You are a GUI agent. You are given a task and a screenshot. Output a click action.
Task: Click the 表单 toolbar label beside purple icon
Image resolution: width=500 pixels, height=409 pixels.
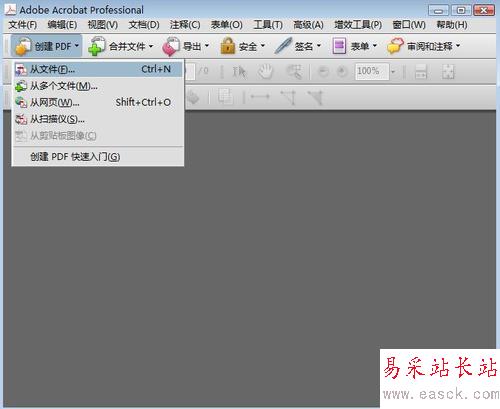pyautogui.click(x=360, y=46)
